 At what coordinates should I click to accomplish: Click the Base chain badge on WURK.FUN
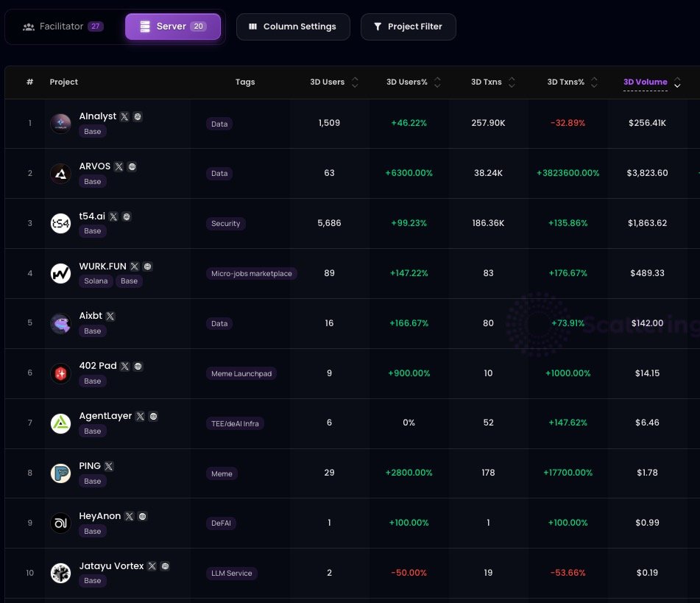[129, 281]
